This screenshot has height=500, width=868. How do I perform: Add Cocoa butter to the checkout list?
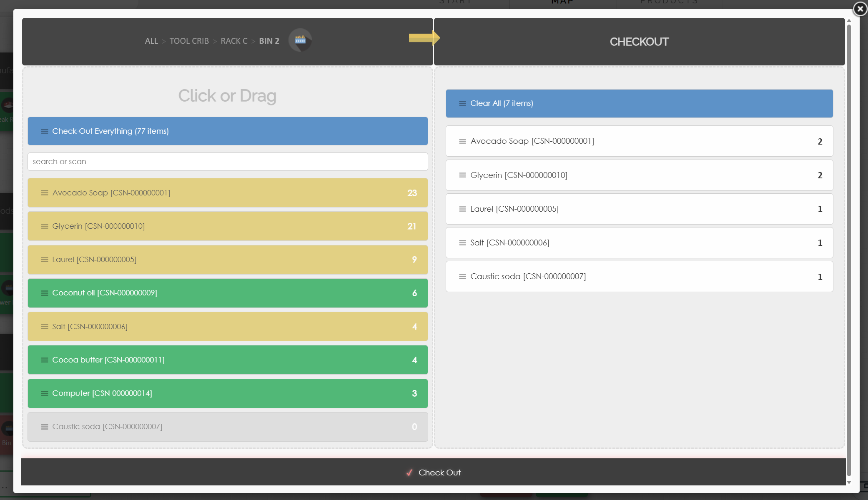click(228, 360)
